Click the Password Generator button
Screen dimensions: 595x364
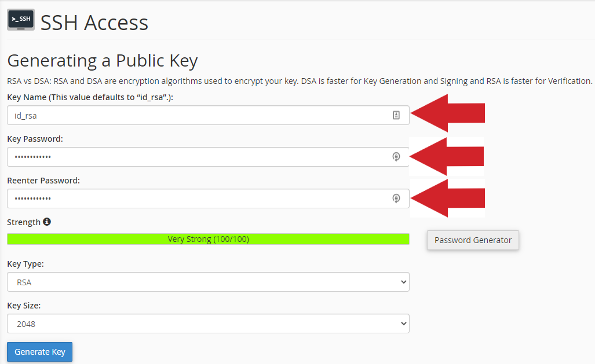click(x=473, y=240)
